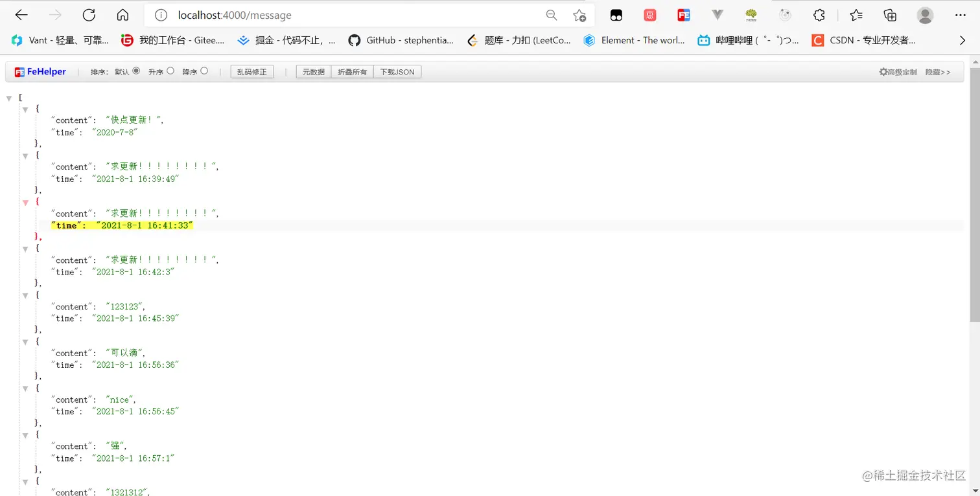This screenshot has width=980, height=496.
Task: Click the scrollbar down arrow
Action: (x=974, y=491)
